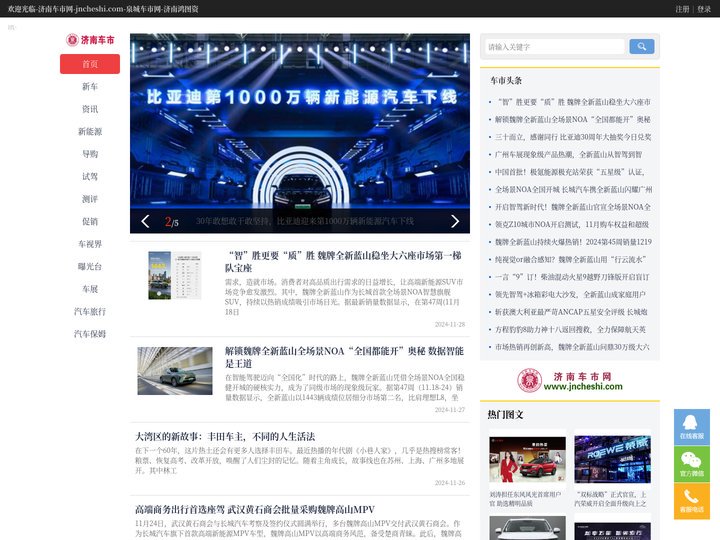720x540 pixels.
Task: Open article 解锁魏牌全新蓝山全场景NOA headline
Action: pyautogui.click(x=344, y=357)
